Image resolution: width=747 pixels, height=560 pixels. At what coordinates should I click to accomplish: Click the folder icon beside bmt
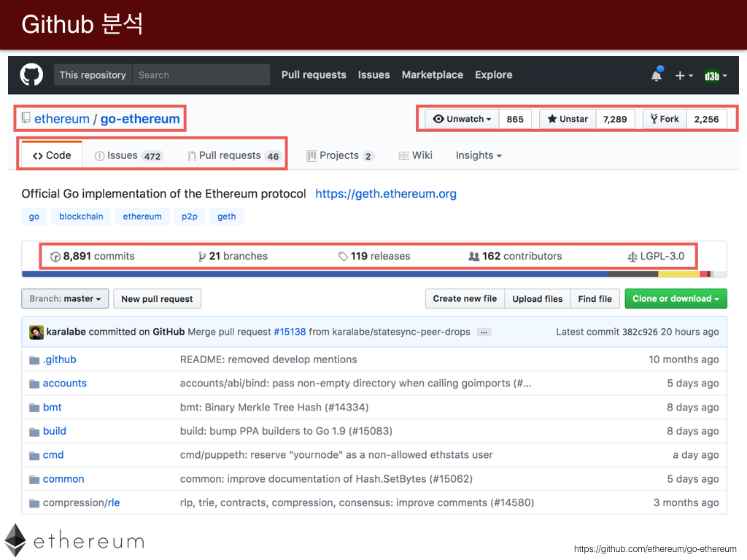34,408
